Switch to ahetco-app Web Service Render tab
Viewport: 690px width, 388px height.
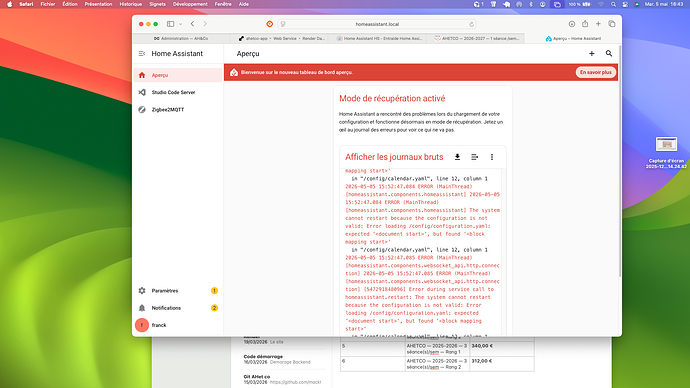pyautogui.click(x=282, y=39)
